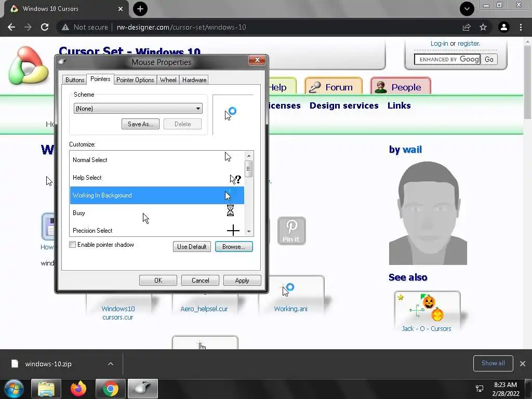Enable pointer shadow checkbox
Image resolution: width=532 pixels, height=399 pixels.
click(x=73, y=245)
